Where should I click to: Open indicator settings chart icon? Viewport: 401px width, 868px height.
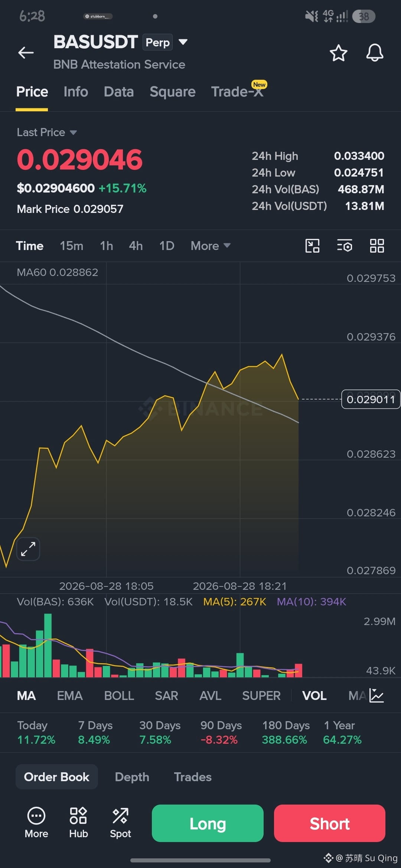[376, 696]
